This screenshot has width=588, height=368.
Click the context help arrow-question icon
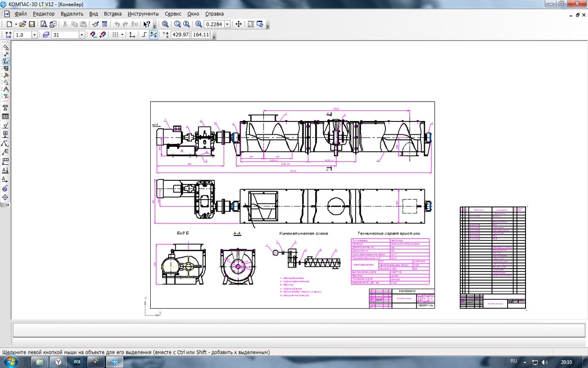point(147,24)
